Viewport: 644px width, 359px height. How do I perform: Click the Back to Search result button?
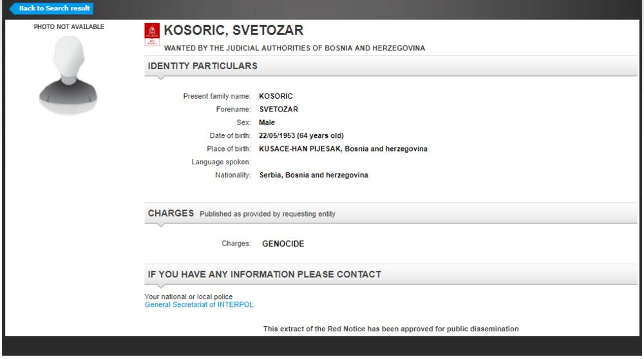(52, 8)
